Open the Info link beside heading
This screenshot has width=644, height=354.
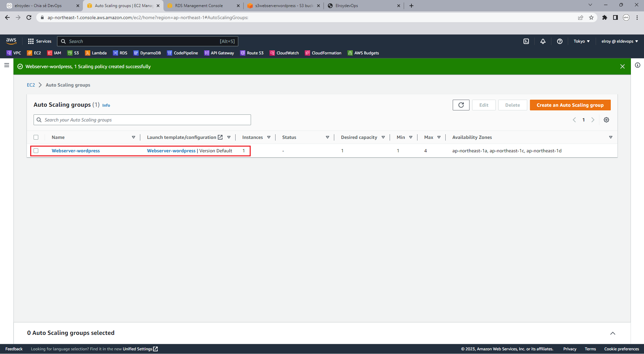click(x=106, y=105)
